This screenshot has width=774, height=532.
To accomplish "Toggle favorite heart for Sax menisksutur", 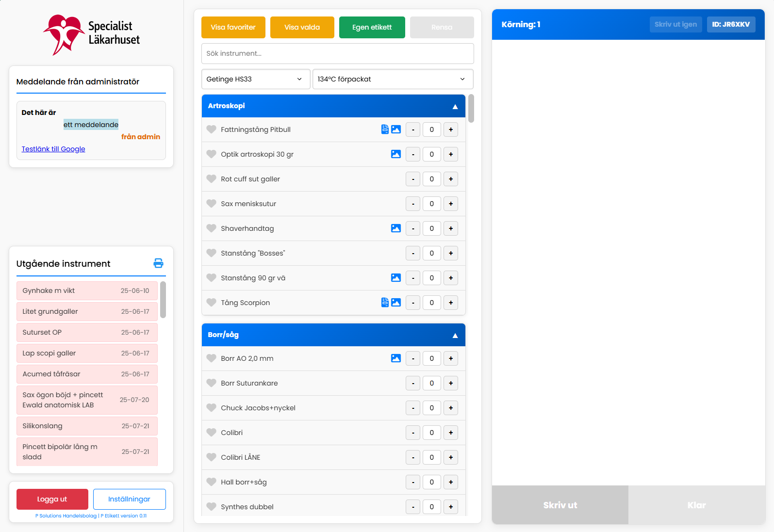I will pos(211,204).
